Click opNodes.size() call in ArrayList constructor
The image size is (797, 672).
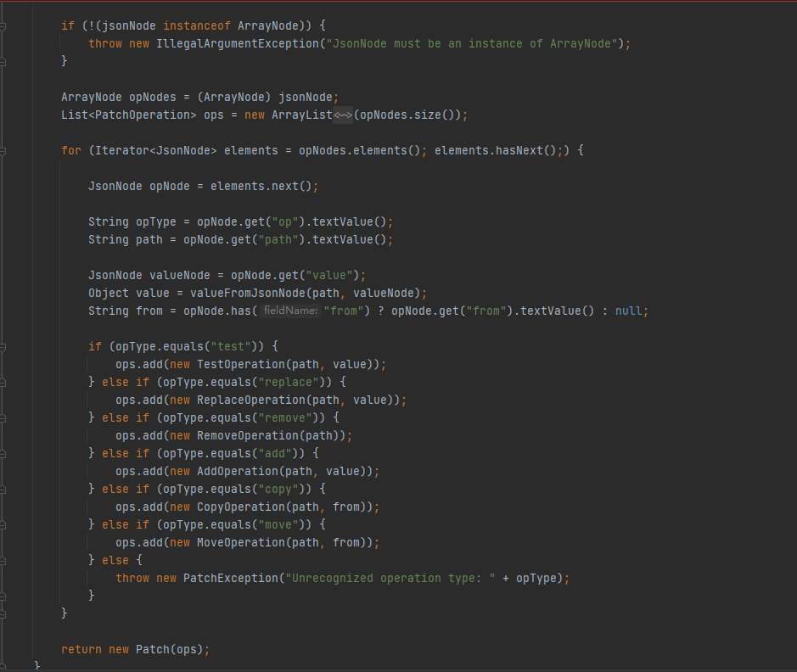[407, 115]
